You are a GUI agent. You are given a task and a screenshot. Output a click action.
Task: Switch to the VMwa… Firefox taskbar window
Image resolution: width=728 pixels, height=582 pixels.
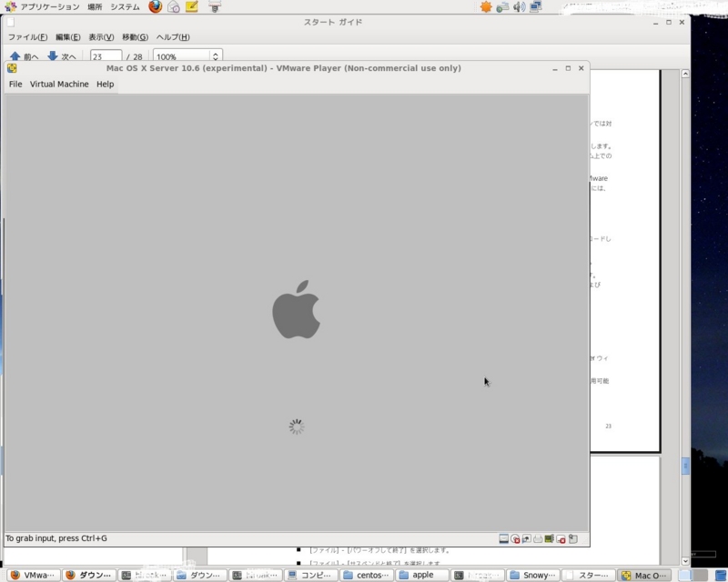tap(33, 575)
